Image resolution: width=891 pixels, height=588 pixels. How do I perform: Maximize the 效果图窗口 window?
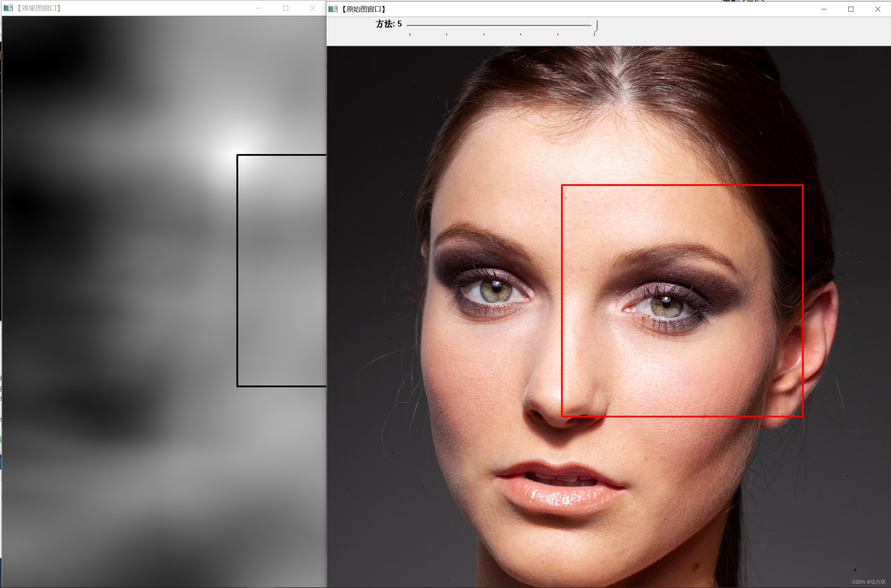click(x=285, y=8)
